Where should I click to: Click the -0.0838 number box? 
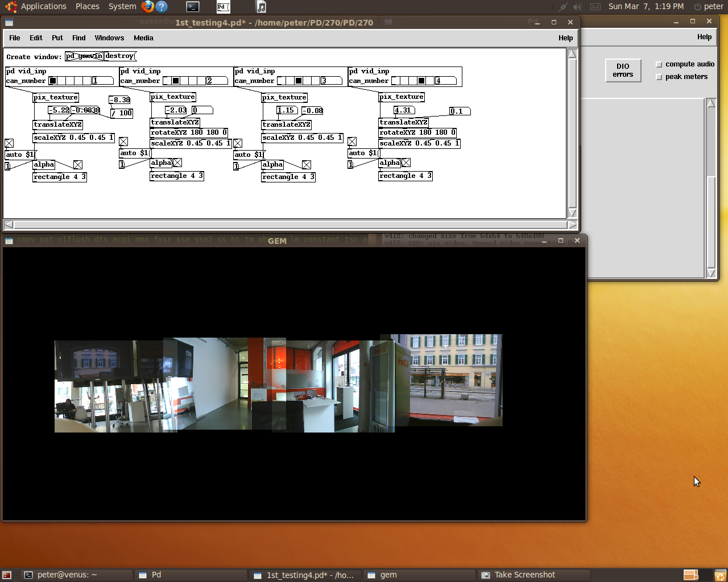[x=86, y=110]
